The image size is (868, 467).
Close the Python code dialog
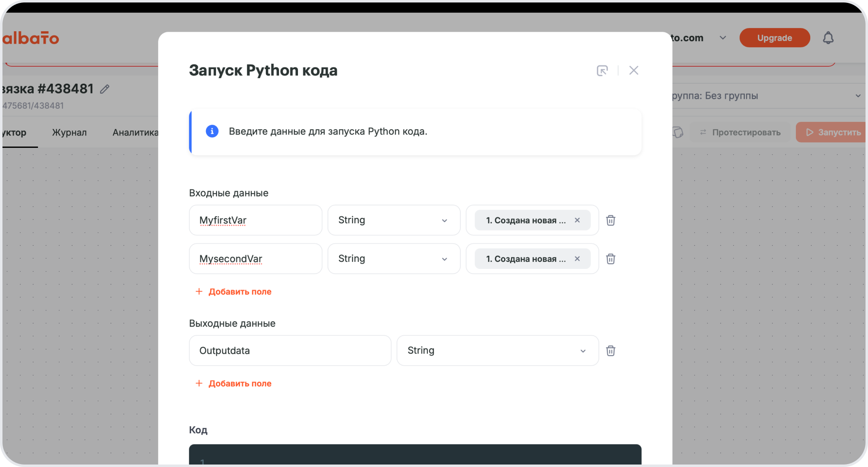(x=633, y=70)
